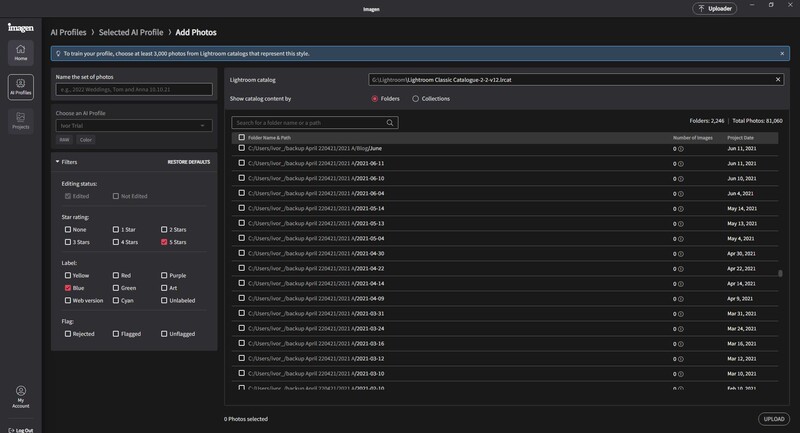The height and width of the screenshot is (433, 800).
Task: Click info icon for the 2021-04-09 row
Action: click(681, 299)
